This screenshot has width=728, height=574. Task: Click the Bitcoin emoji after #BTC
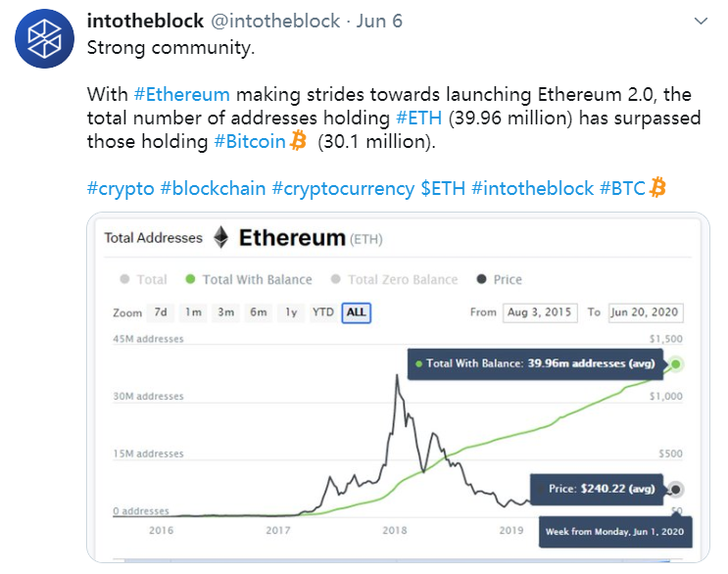658,187
